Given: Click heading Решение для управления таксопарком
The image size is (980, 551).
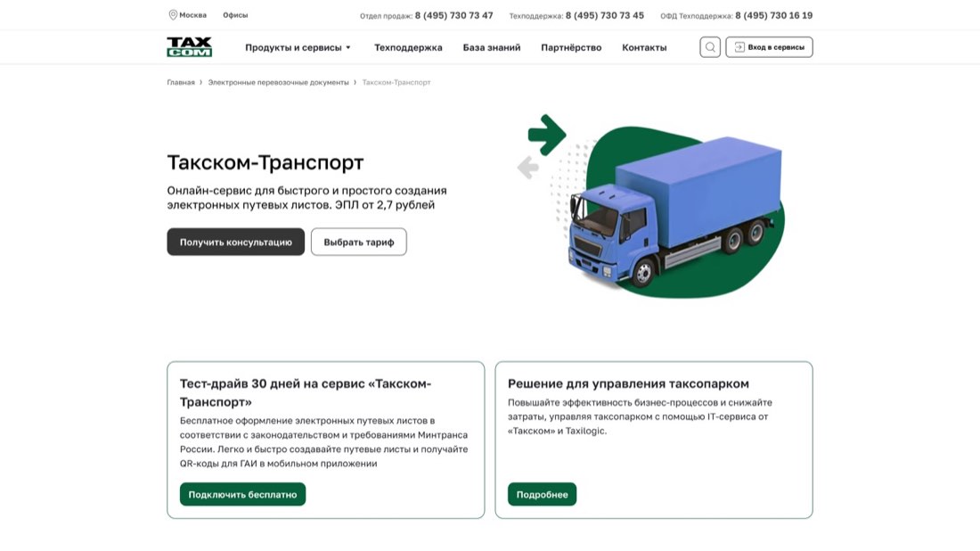Looking at the screenshot, I should [x=628, y=383].
